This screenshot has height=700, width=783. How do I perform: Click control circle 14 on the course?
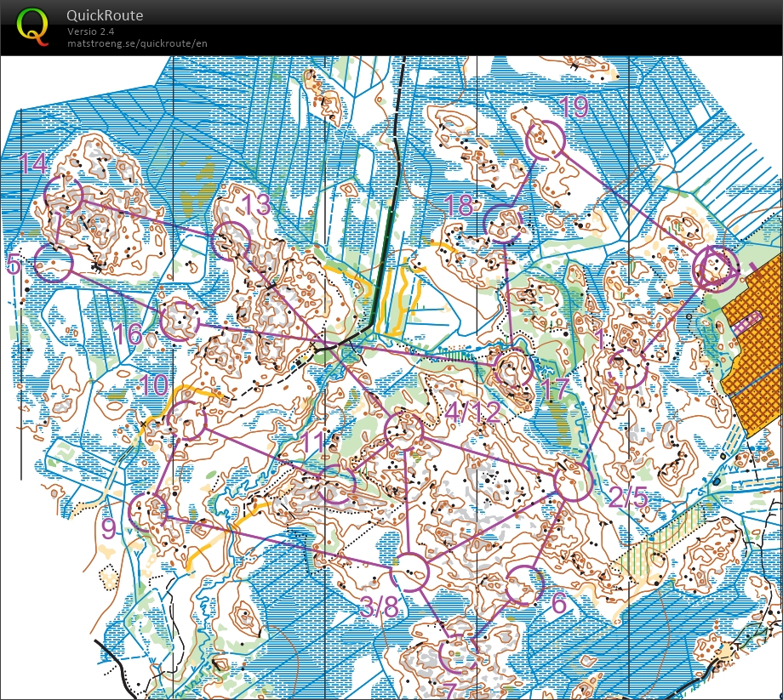(64, 196)
